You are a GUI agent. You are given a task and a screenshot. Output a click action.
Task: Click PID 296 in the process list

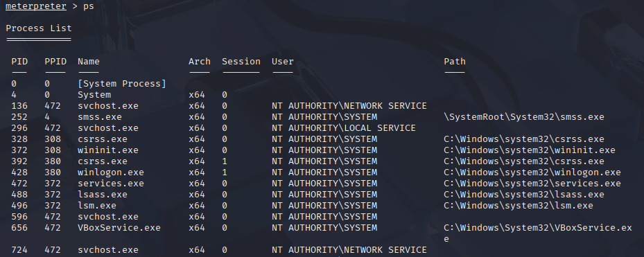point(19,128)
